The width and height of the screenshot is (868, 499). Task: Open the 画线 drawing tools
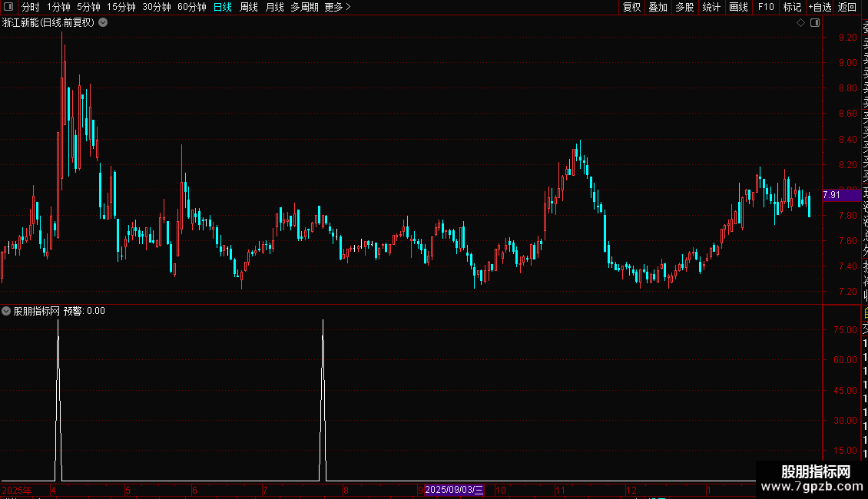[x=738, y=7]
